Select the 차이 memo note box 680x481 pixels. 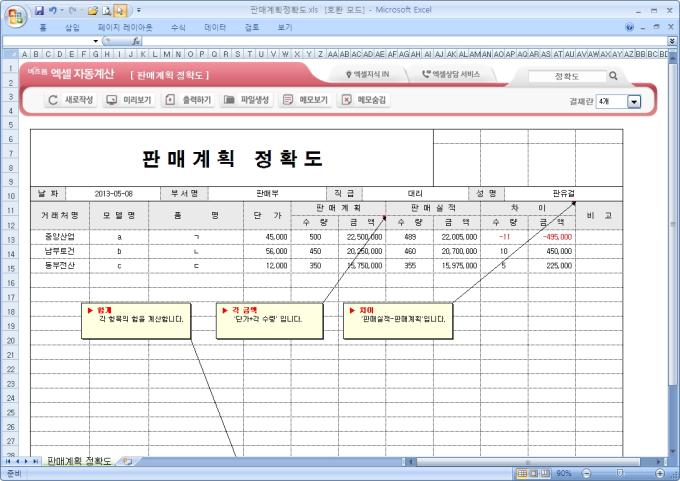click(398, 321)
